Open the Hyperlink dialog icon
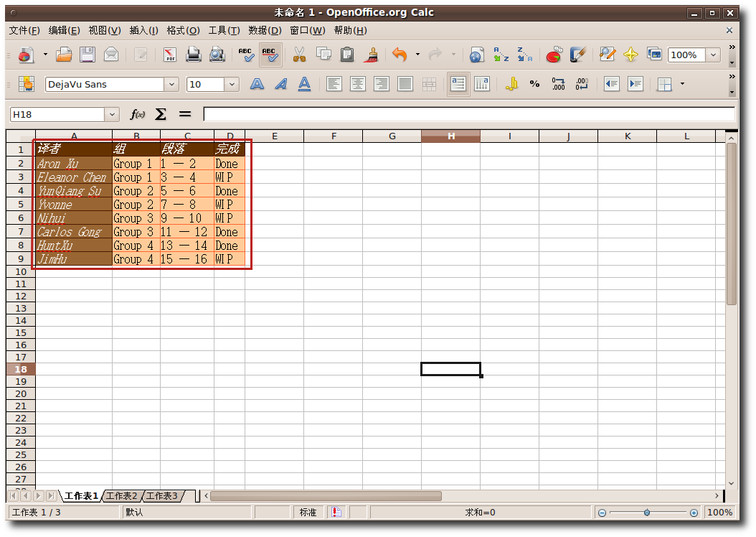756x537 pixels. pyautogui.click(x=476, y=55)
